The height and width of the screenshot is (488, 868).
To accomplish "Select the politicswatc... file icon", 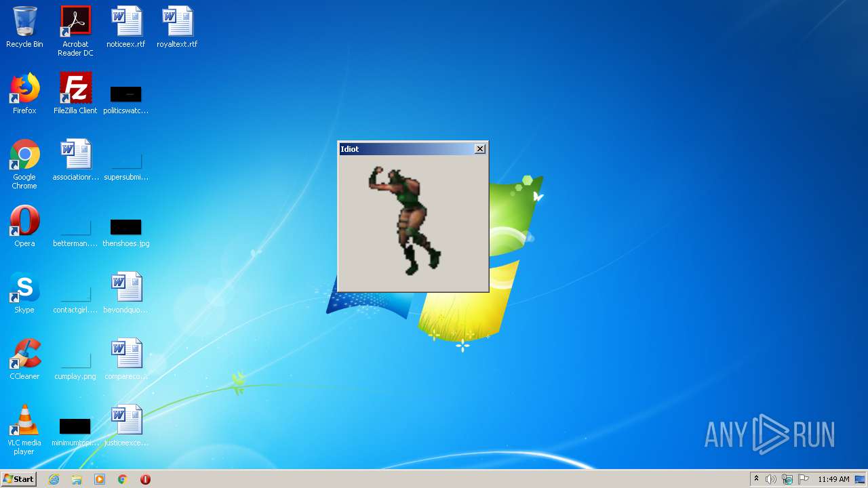I will pos(126,100).
